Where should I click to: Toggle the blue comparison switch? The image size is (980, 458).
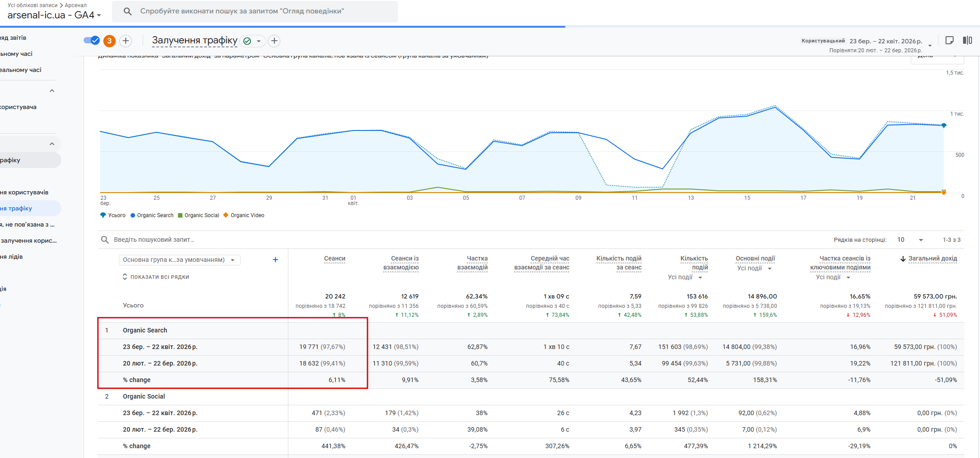click(x=92, y=41)
